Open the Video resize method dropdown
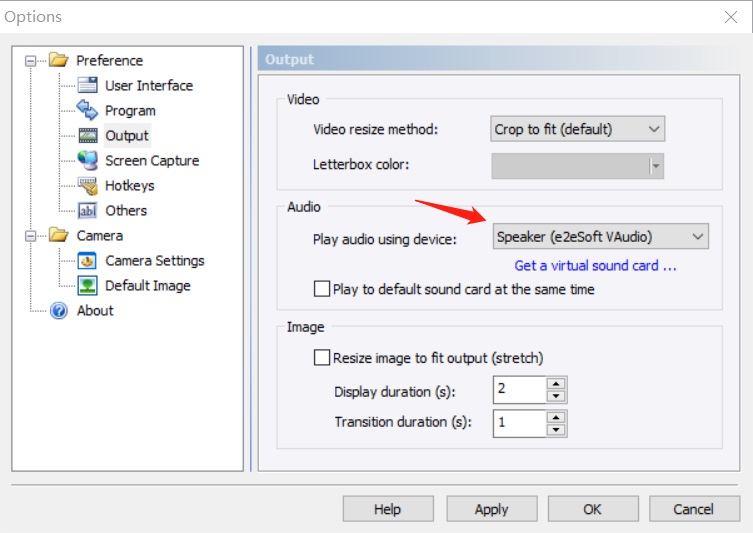This screenshot has height=533, width=753. click(578, 129)
